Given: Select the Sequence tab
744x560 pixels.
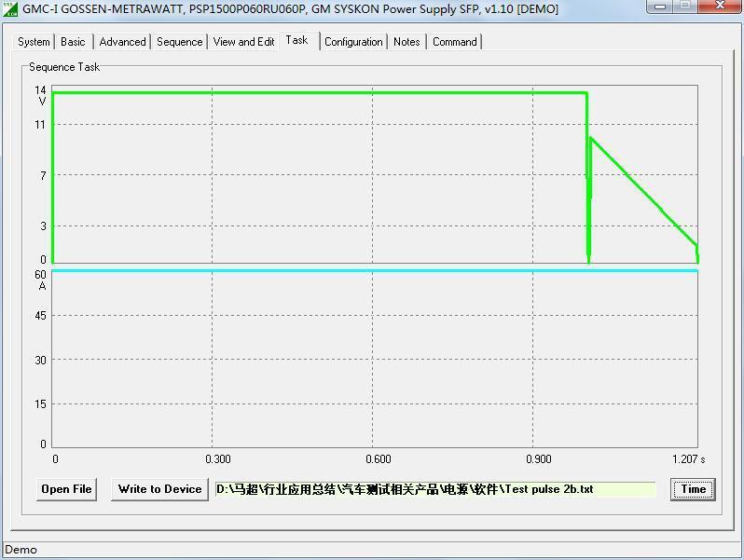Looking at the screenshot, I should (179, 42).
